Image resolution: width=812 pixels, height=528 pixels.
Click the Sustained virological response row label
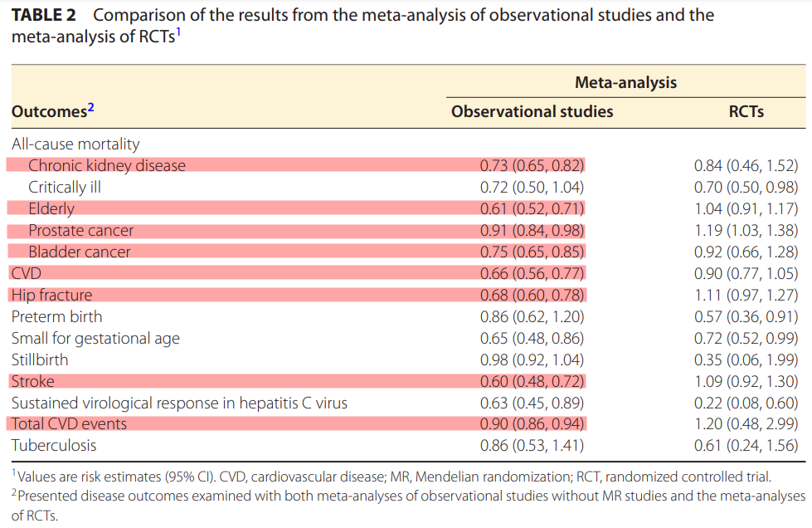[179, 403]
